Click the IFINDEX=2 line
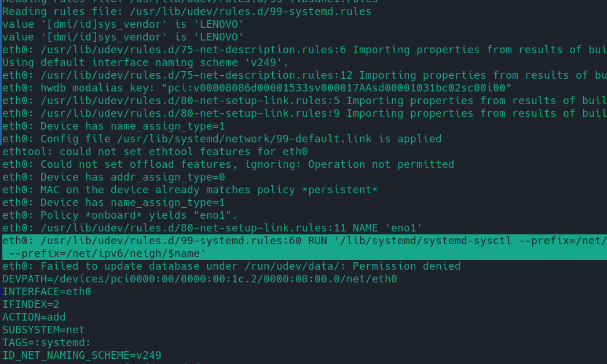 (31, 304)
